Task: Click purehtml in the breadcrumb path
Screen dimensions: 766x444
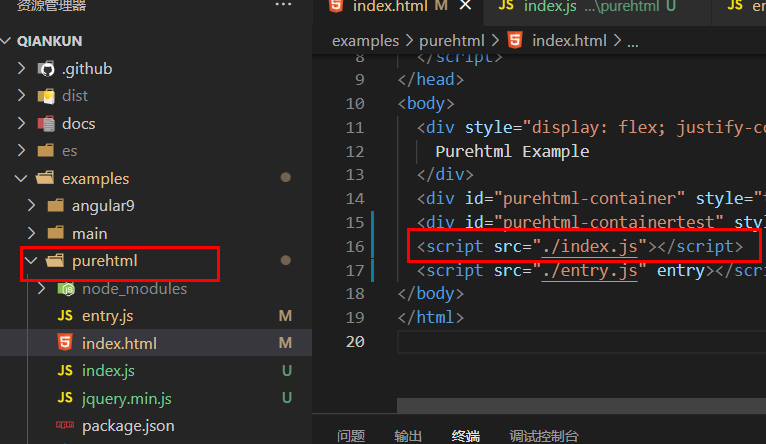Action: click(452, 41)
